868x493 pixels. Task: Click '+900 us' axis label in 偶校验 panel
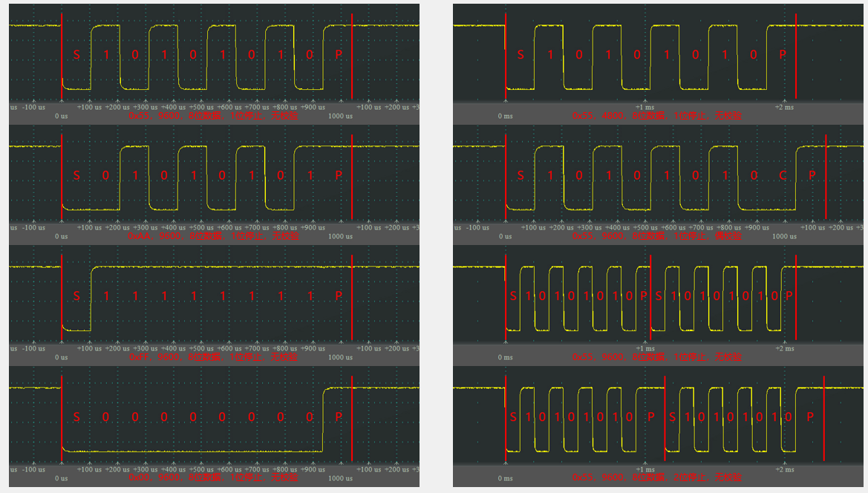click(x=757, y=227)
